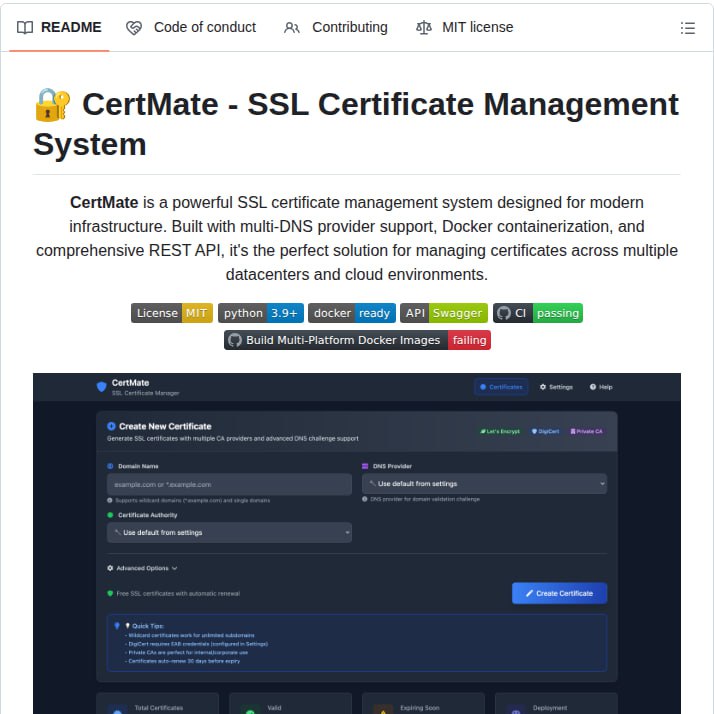Open the API Swagger badge
Screen dimensions: 714x714
[x=443, y=313]
